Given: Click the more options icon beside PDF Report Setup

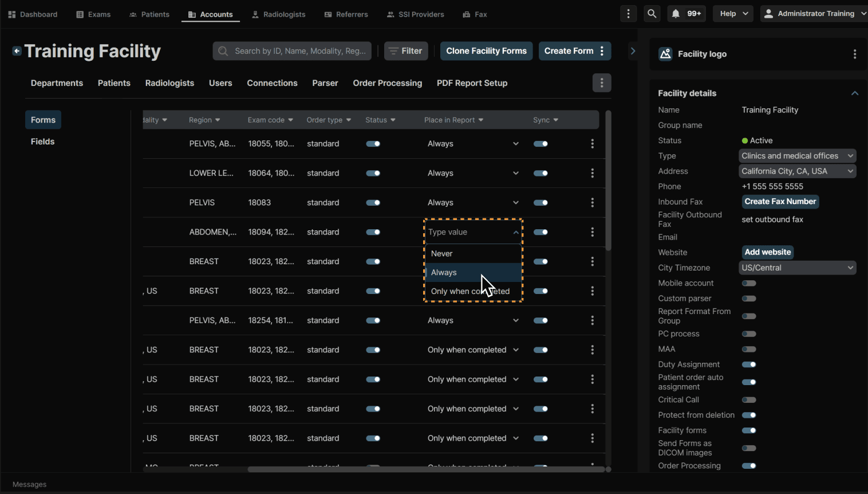Looking at the screenshot, I should [601, 83].
